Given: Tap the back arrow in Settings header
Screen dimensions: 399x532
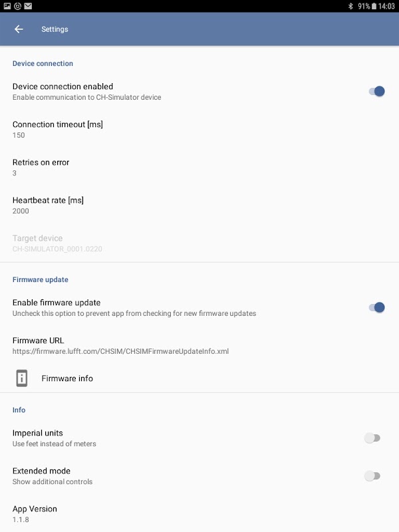Looking at the screenshot, I should click(x=19, y=29).
